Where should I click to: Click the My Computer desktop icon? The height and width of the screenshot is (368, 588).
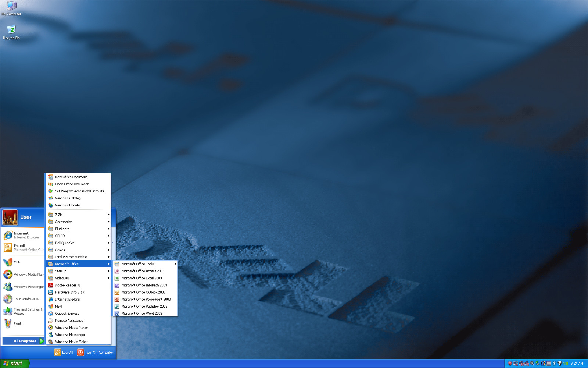(11, 8)
